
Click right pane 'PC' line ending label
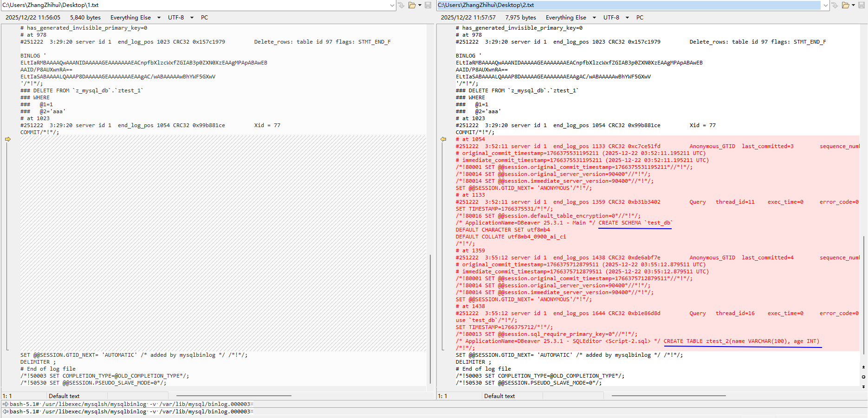(x=640, y=18)
